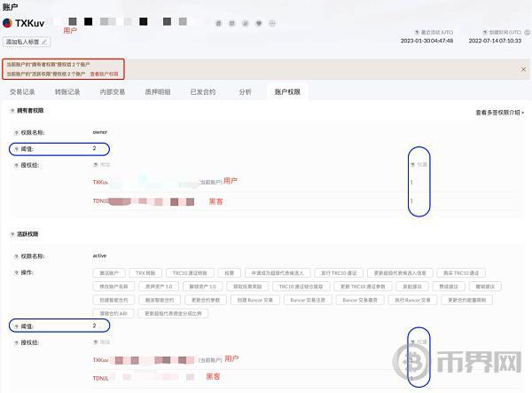This screenshot has height=393, width=532.
Task: Click the help icon next to owner 权限名称
Action: tap(18, 132)
